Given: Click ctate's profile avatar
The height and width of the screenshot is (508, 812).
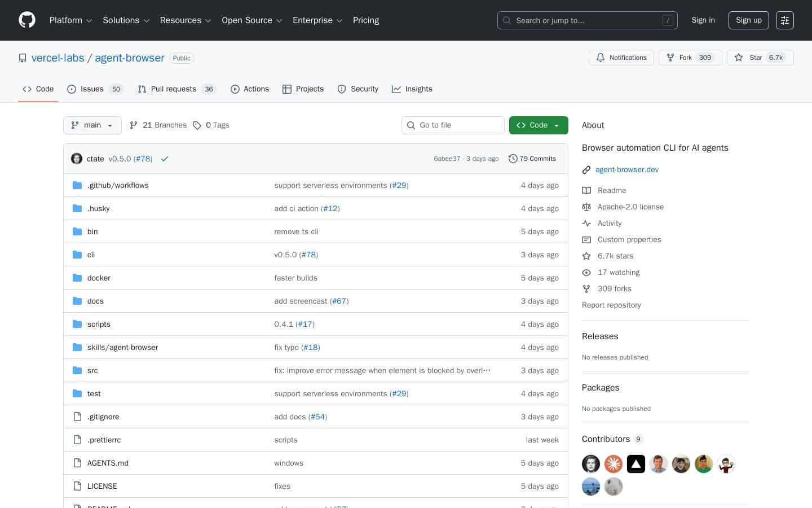Looking at the screenshot, I should [77, 159].
